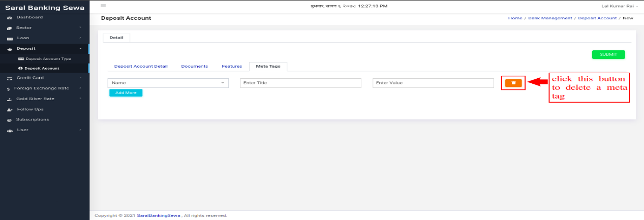Click the Follow Ups icon
The height and width of the screenshot is (220, 644).
[x=10, y=109]
